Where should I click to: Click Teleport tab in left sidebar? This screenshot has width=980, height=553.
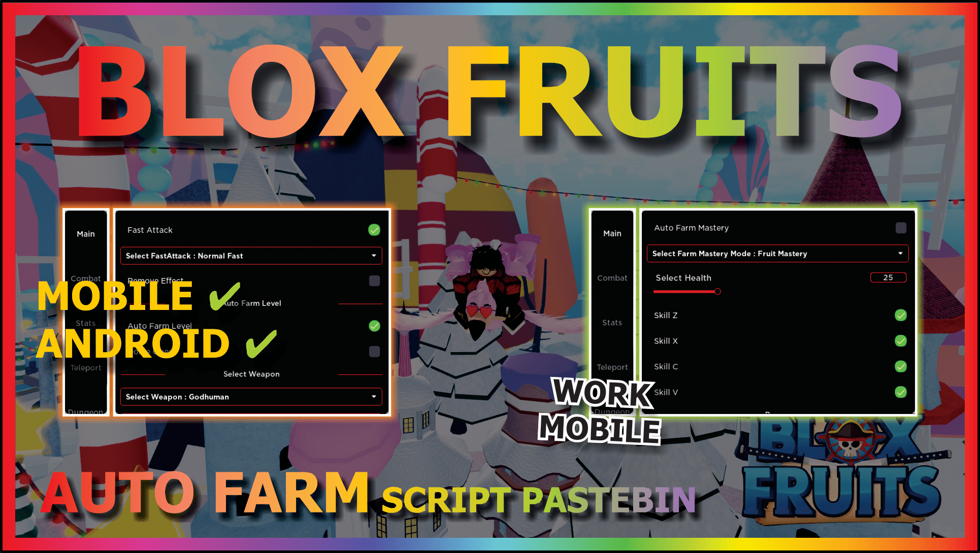pos(84,373)
